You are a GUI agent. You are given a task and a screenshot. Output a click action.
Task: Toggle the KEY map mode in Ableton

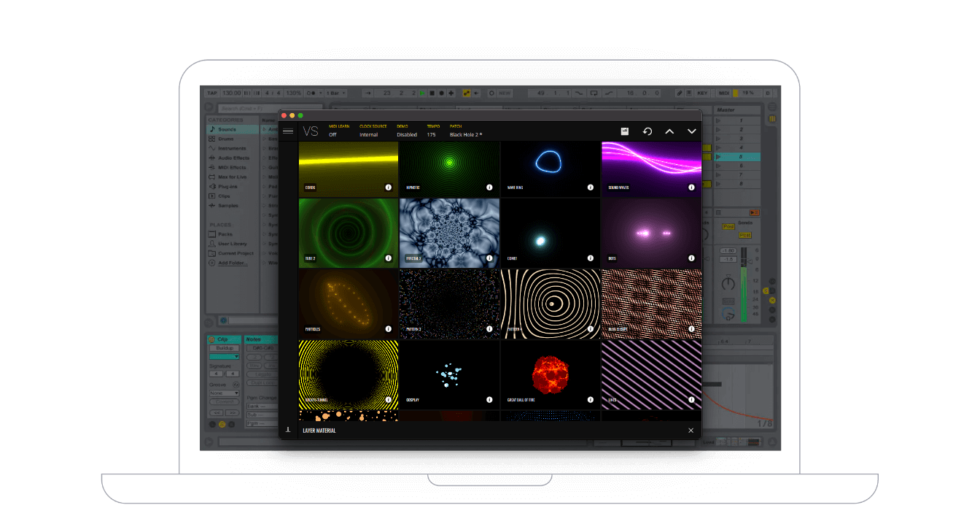[x=703, y=93]
